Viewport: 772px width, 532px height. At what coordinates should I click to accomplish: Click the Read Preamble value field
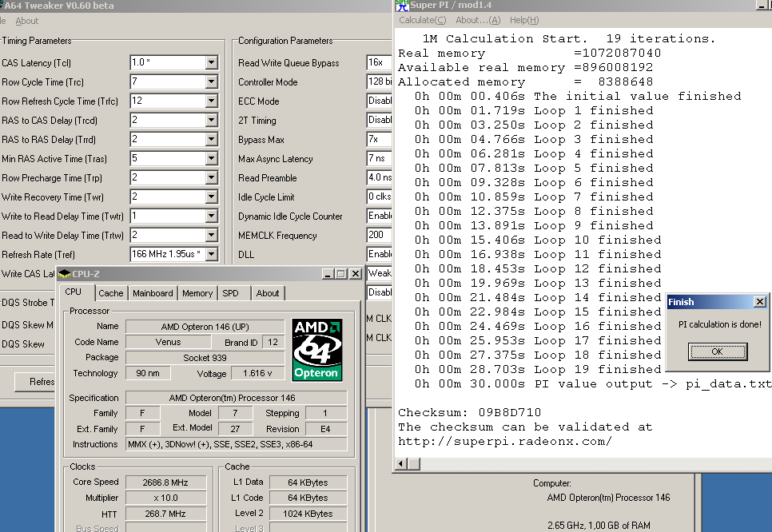379,177
